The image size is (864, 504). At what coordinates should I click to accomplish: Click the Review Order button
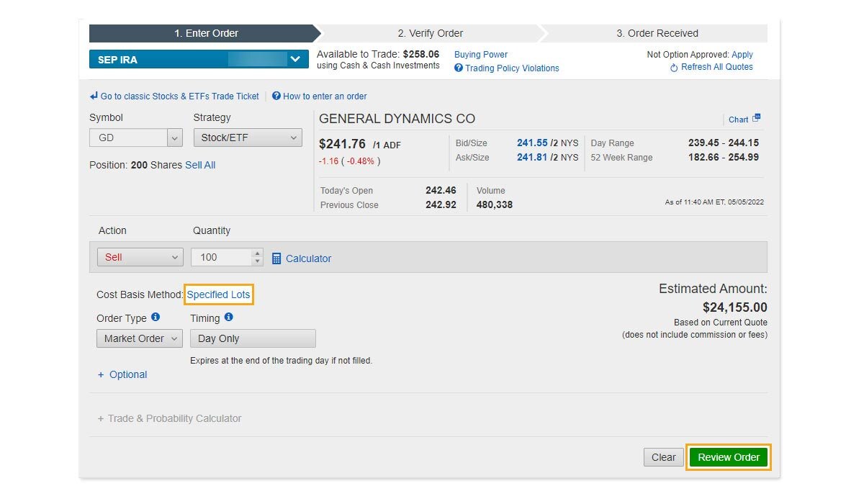click(729, 457)
